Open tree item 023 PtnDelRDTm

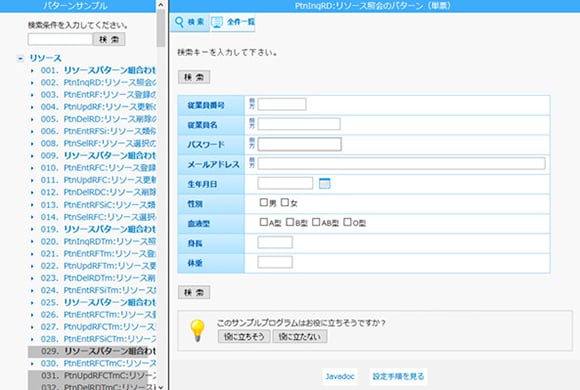(98, 278)
